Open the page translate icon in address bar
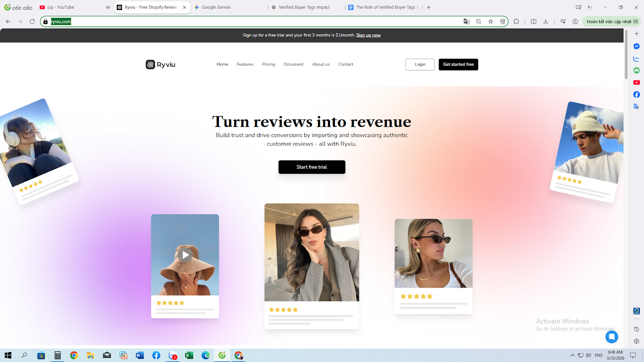This screenshot has width=644, height=362. coord(466,21)
